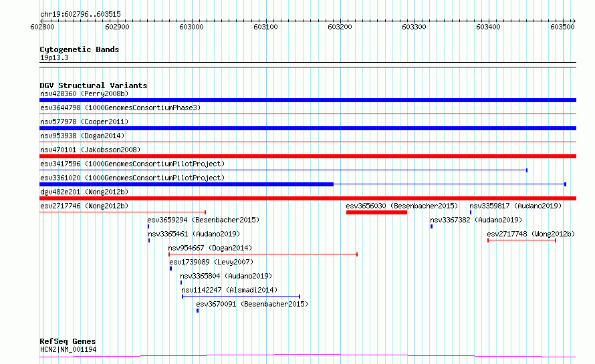
Task: Select the thick blue segment of esv3361020
Action: 187,184
